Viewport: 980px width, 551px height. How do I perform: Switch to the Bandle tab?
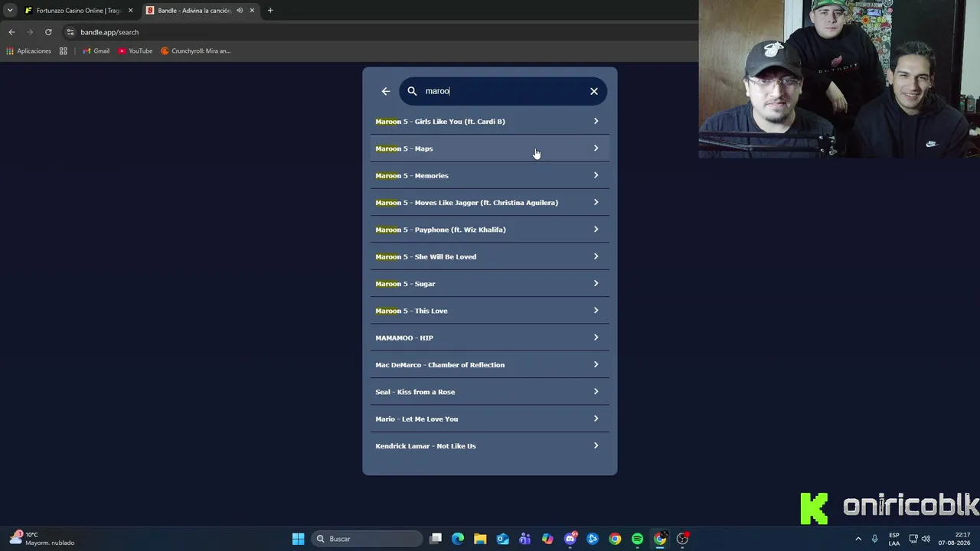[201, 11]
